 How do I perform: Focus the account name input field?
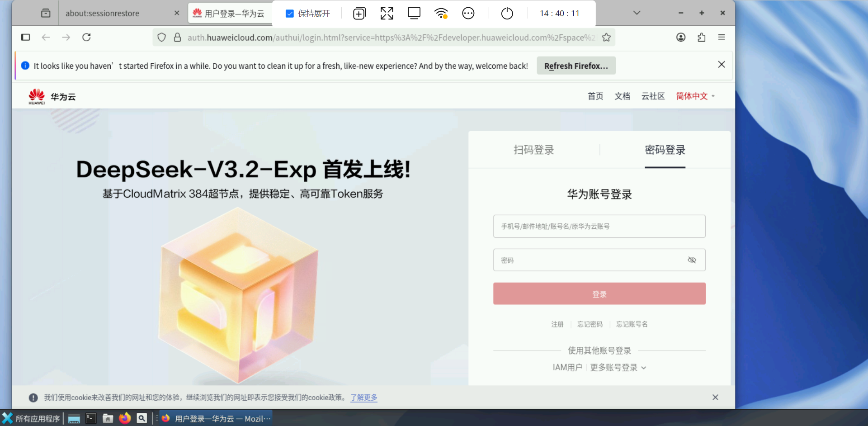[599, 226]
